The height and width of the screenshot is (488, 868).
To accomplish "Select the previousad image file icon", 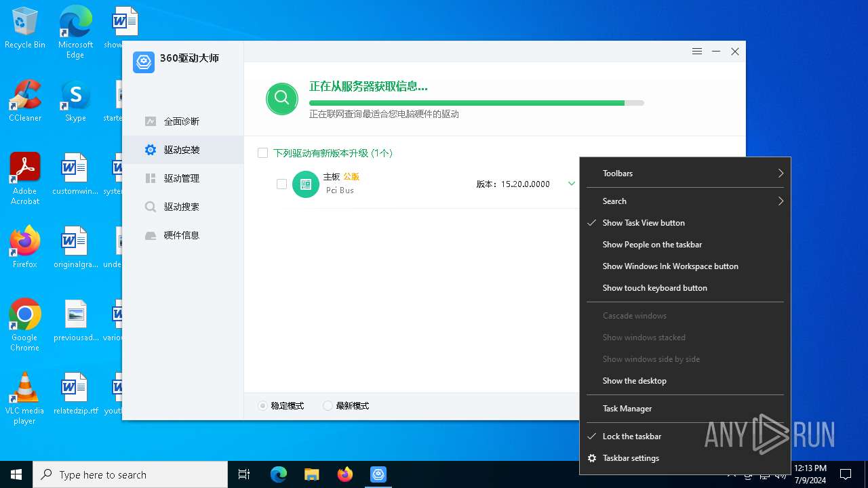I will pos(75,321).
